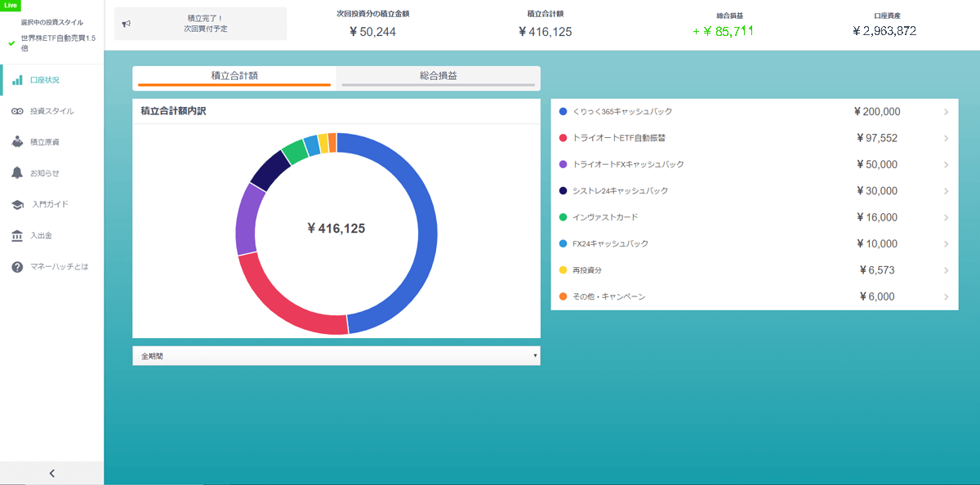Click the ￥97,552 amount in the list

[x=877, y=138]
